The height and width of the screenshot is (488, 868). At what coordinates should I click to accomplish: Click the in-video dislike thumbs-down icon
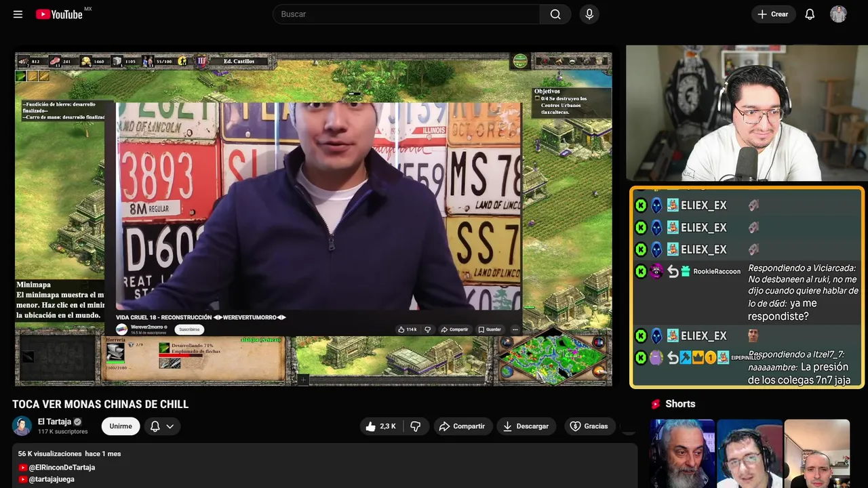click(427, 329)
